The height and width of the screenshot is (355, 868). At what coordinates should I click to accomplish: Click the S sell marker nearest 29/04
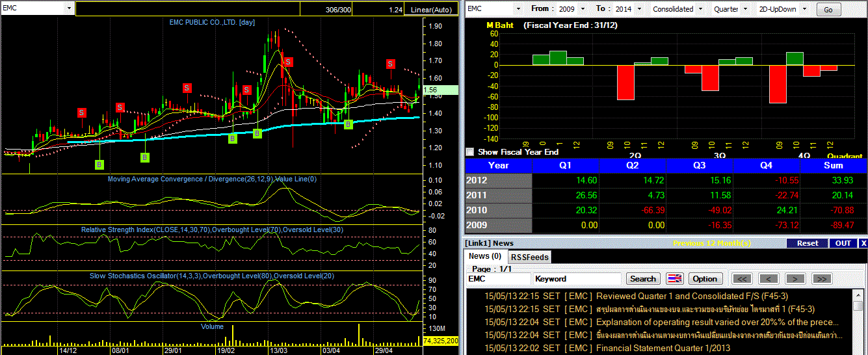pos(391,64)
